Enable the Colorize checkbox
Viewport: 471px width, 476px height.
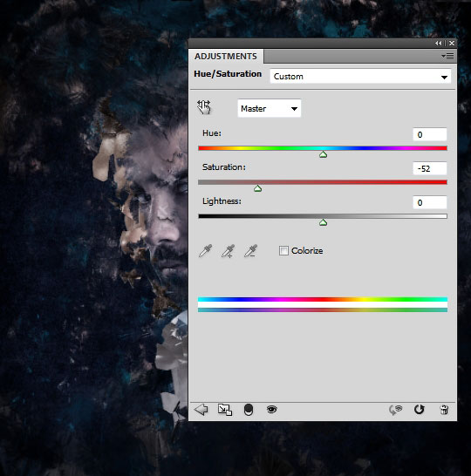[283, 251]
